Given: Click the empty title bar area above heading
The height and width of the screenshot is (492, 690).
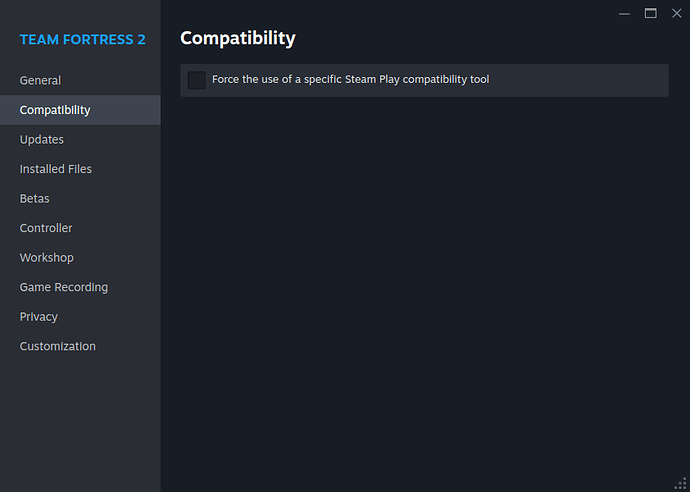Looking at the screenshot, I should click(x=400, y=12).
